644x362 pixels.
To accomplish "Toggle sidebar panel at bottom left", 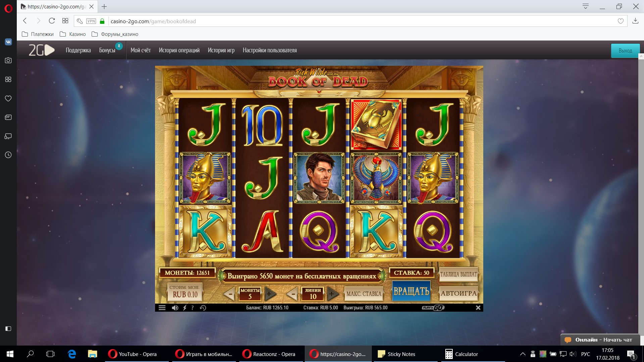I will 8,328.
